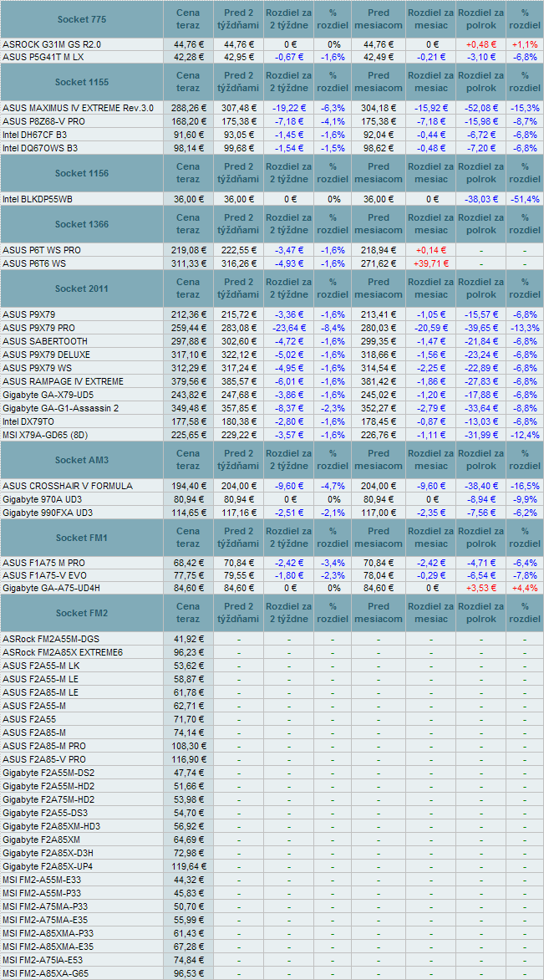Click the +3,53 € half-year difference value

481,589
